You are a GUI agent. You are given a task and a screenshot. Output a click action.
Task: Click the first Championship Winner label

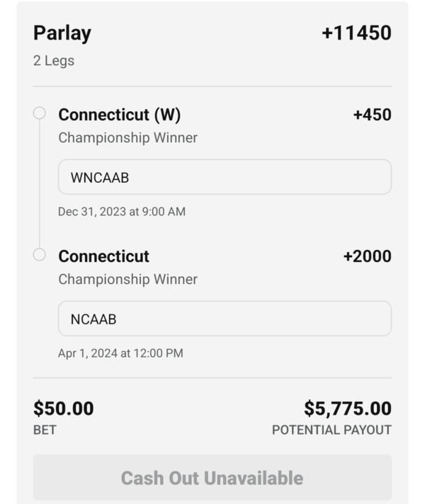[x=127, y=138]
